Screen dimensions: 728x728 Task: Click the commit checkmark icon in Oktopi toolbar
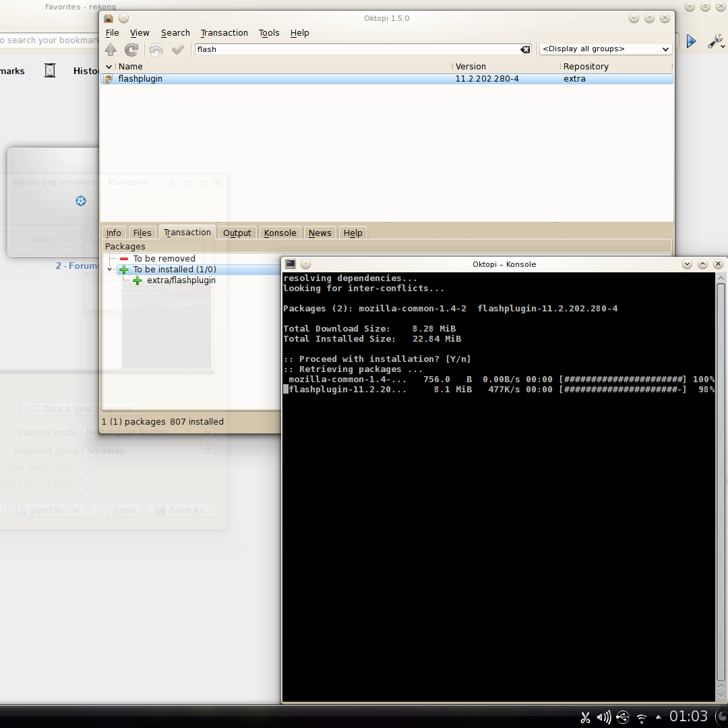coord(178,50)
